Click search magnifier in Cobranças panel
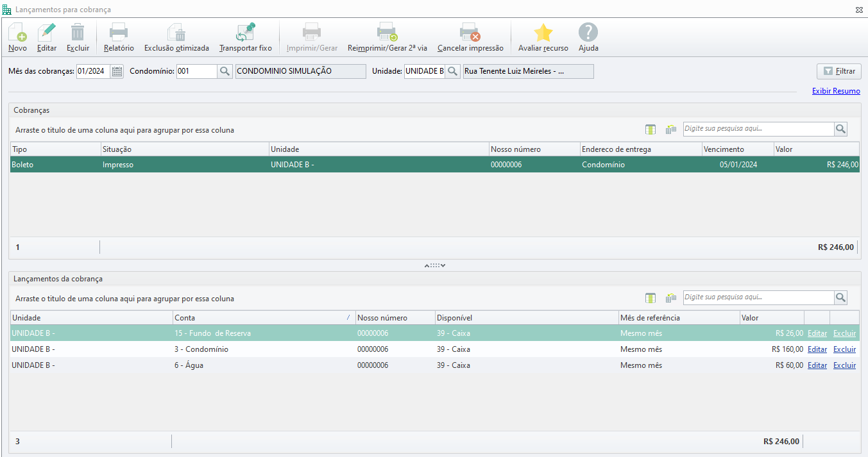Screen dimensions: 868x457 [840, 129]
